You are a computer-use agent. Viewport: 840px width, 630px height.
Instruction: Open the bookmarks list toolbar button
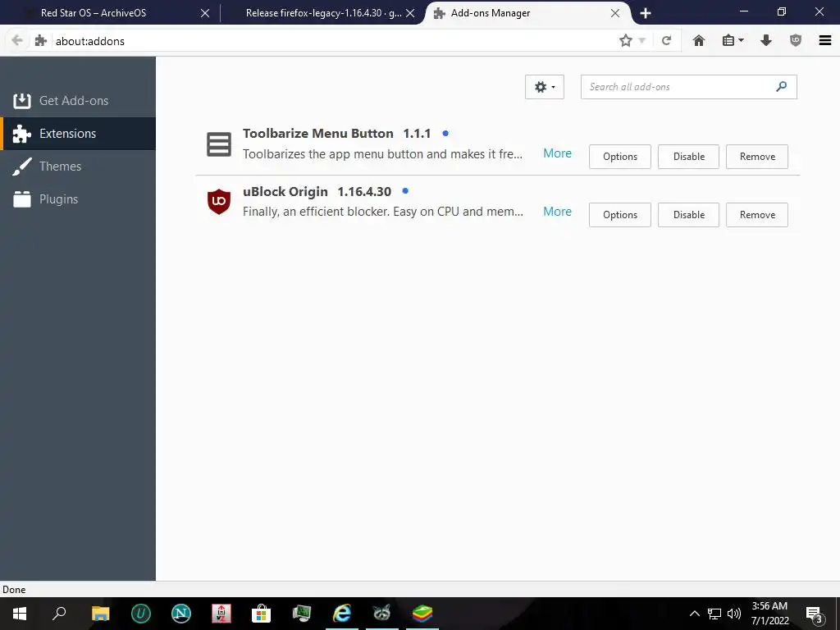[733, 41]
